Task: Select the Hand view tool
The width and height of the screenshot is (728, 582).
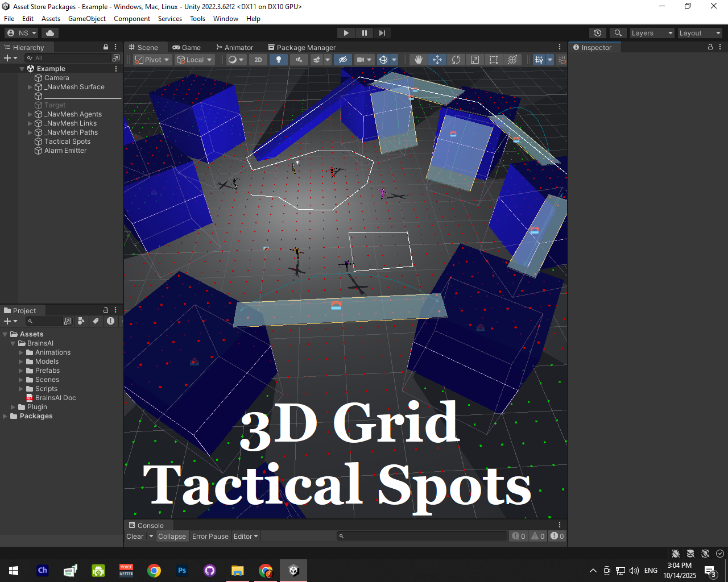Action: pyautogui.click(x=419, y=60)
